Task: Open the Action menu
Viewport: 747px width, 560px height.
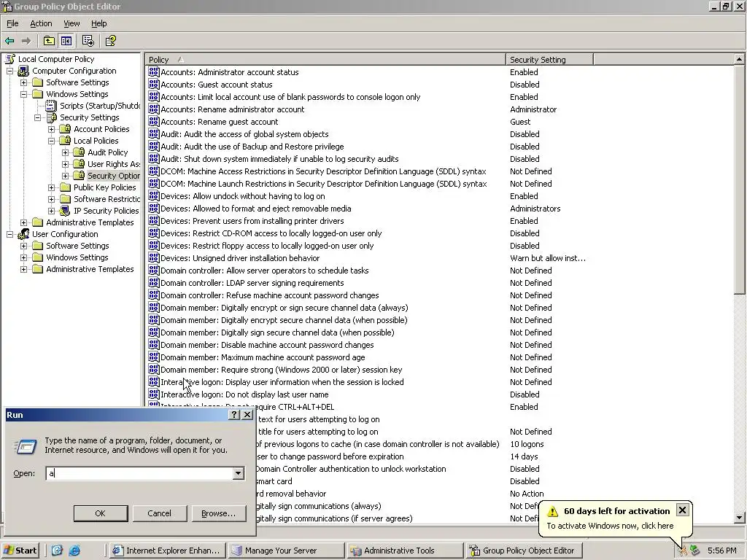Action: pos(41,23)
